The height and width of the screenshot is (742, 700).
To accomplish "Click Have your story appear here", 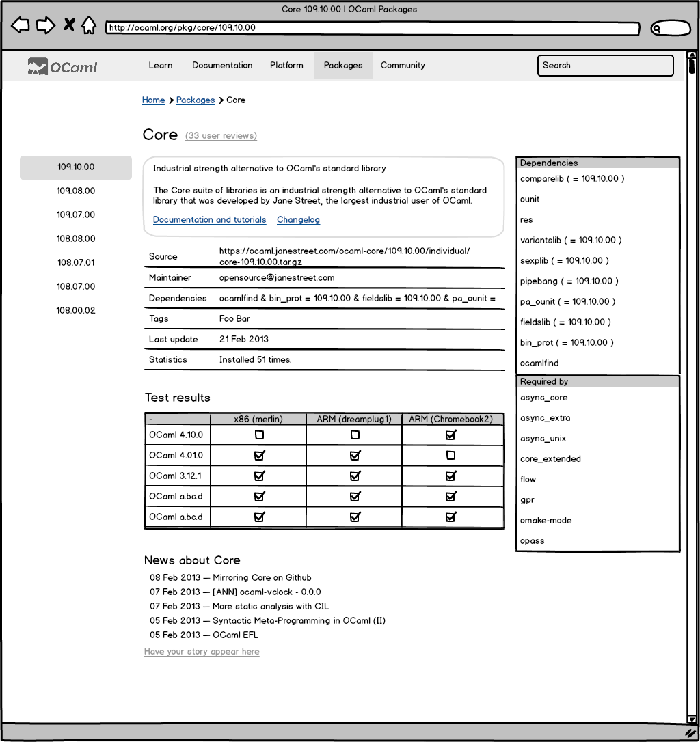I will coord(202,652).
